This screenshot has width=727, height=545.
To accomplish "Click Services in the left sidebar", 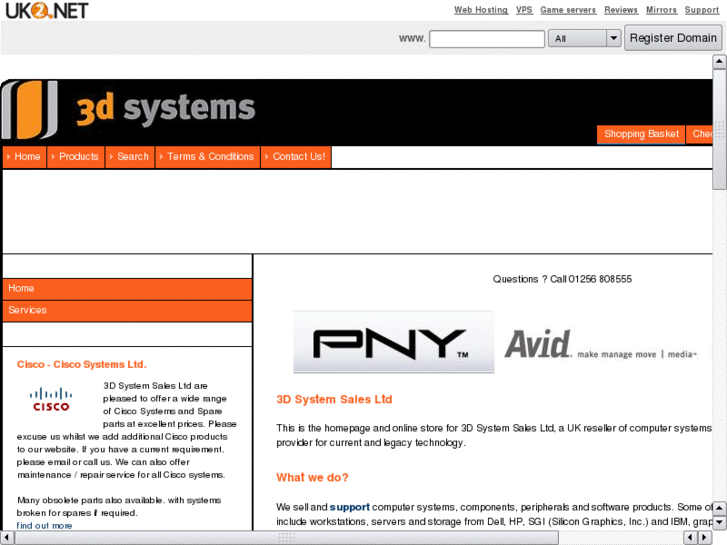I will (127, 310).
